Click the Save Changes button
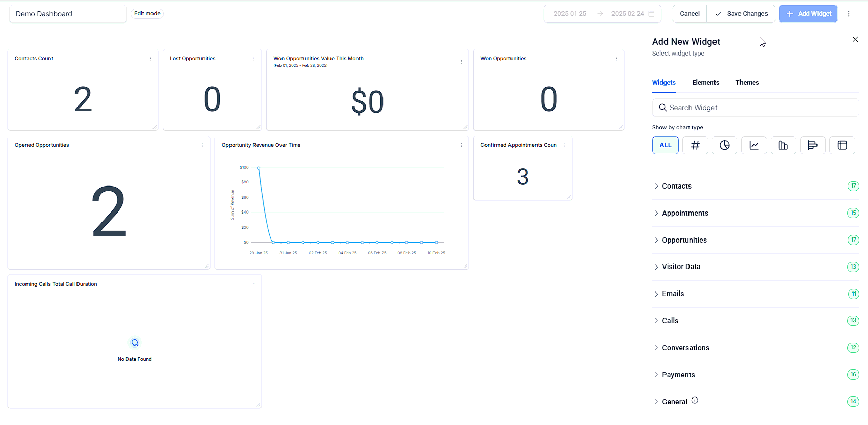868x425 pixels. (x=741, y=14)
